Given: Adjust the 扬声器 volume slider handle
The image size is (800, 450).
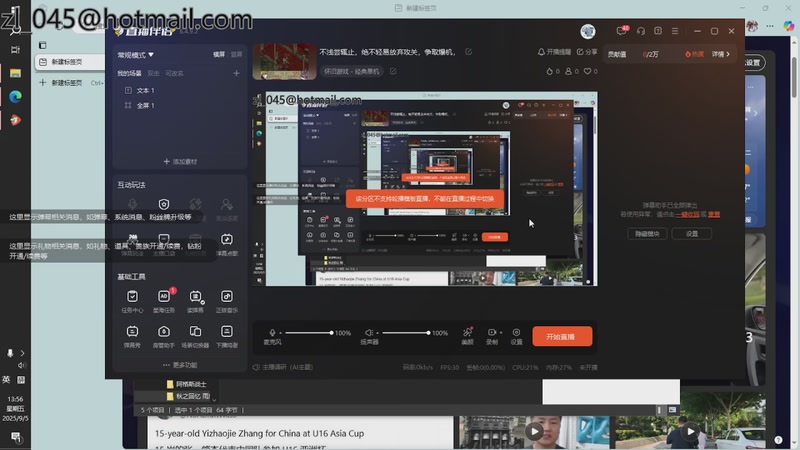Looking at the screenshot, I should 428,333.
